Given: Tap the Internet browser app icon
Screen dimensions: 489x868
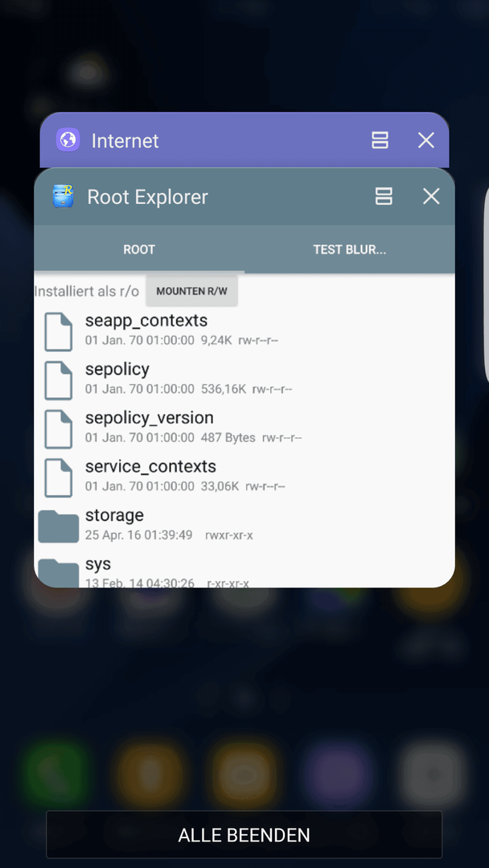Looking at the screenshot, I should point(68,140).
